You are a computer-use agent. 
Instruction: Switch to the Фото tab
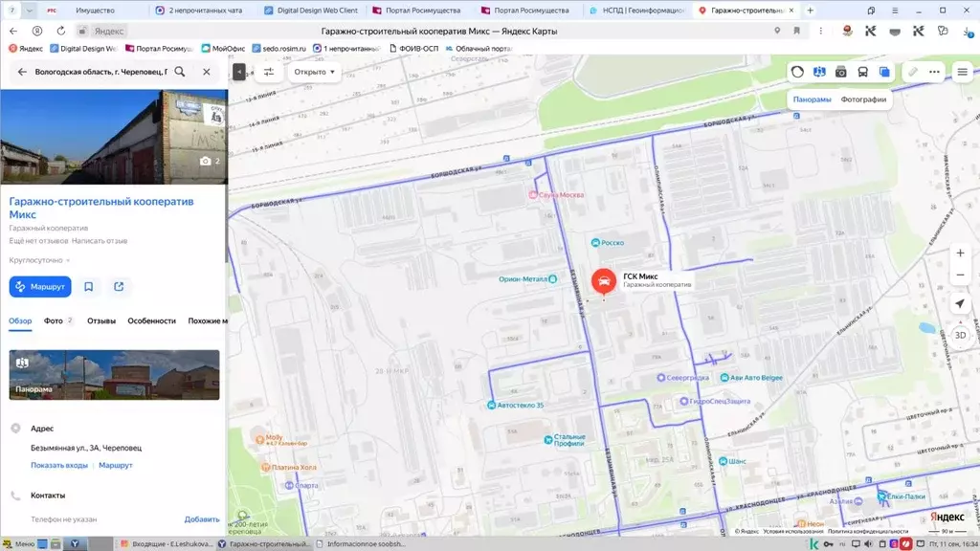coord(57,320)
